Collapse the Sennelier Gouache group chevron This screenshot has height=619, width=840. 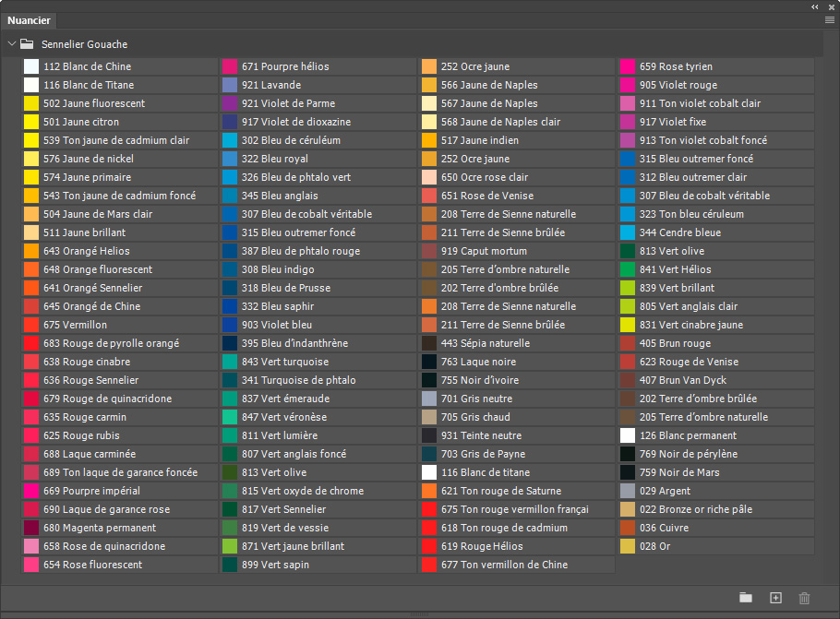[x=11, y=44]
